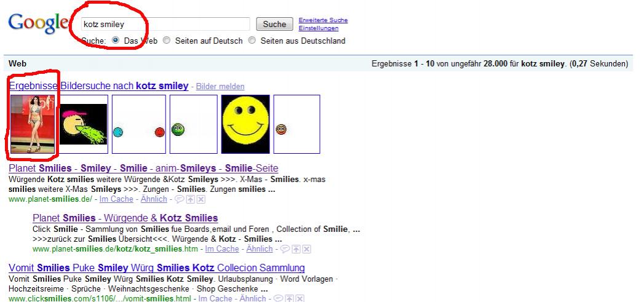644x302 pixels.
Task: Remove the clicksmilies.com result with X icon
Action: point(300,299)
